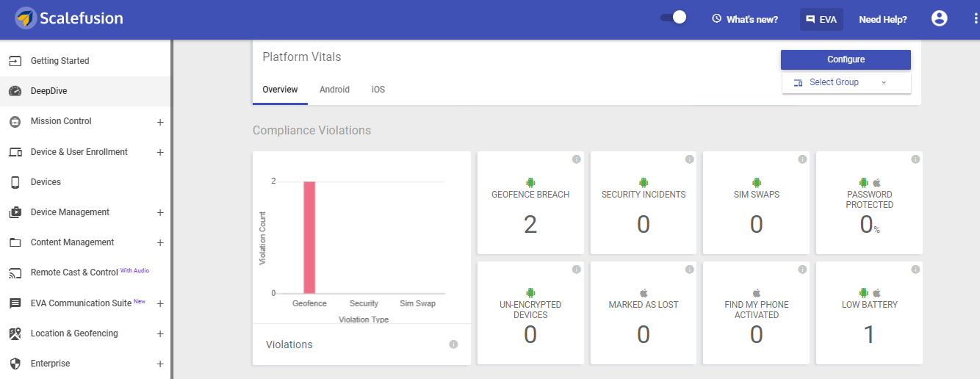This screenshot has width=980, height=379.
Task: Expand the Enterprise section
Action: tap(160, 364)
